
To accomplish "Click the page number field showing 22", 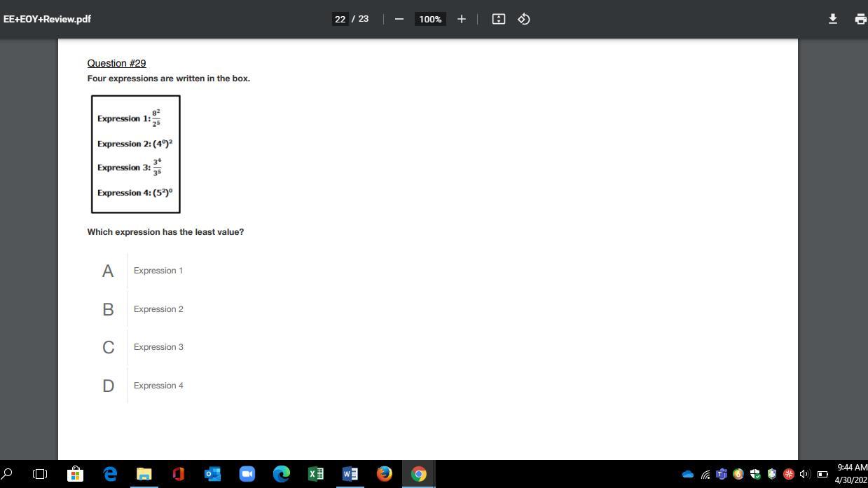I will pos(340,19).
